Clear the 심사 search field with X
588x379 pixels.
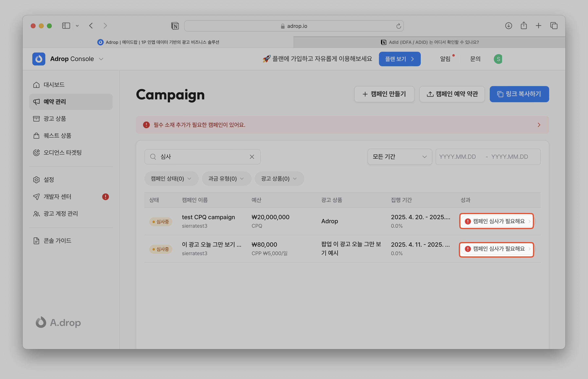coord(252,157)
